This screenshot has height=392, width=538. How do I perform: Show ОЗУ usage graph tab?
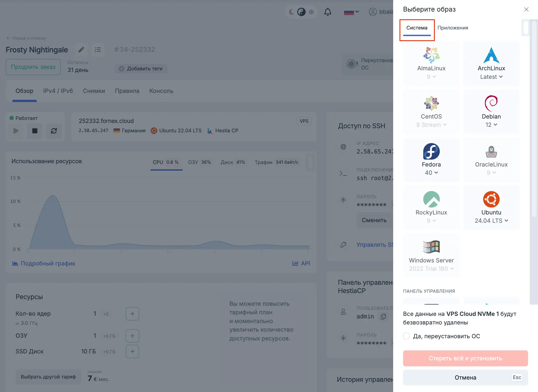tap(200, 162)
